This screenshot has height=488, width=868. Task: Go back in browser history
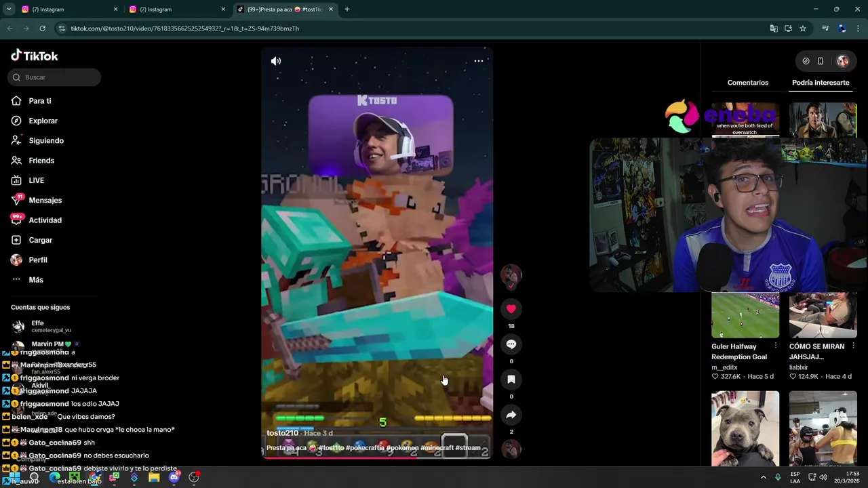(9, 28)
